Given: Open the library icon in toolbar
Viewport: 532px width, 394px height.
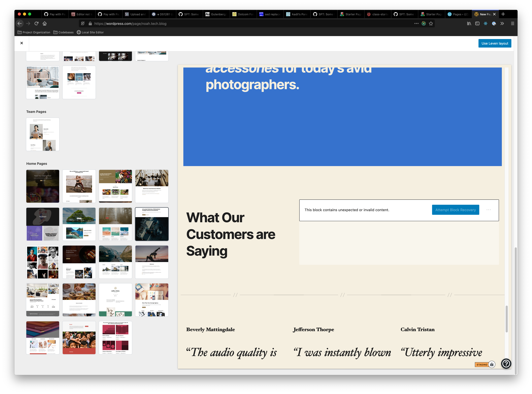Looking at the screenshot, I should (469, 23).
